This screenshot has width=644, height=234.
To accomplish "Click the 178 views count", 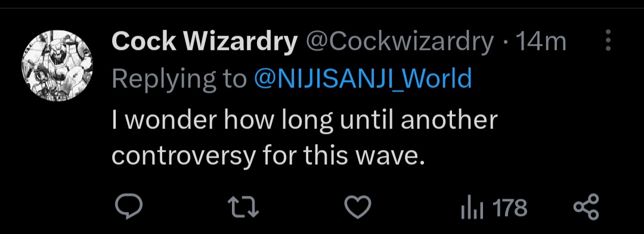I will click(x=510, y=207).
